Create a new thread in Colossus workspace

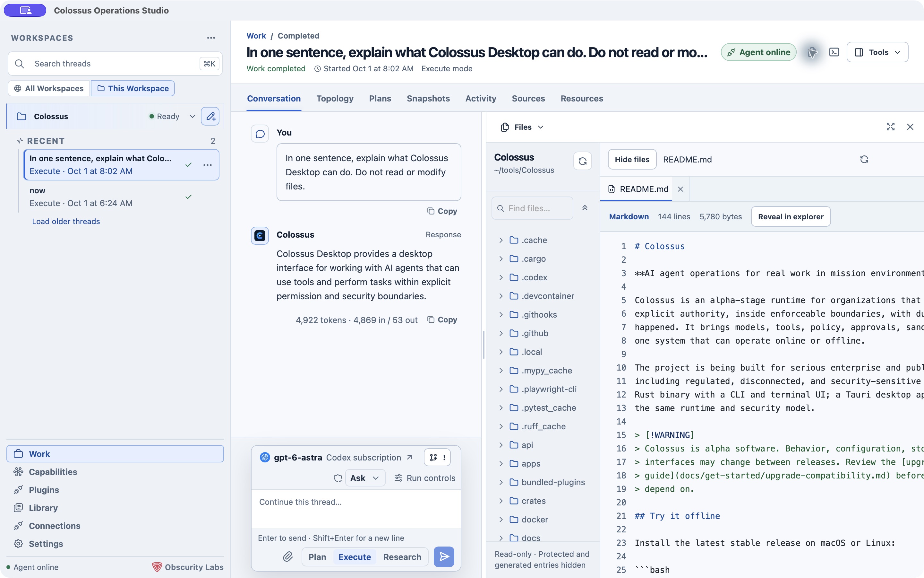[x=210, y=116]
